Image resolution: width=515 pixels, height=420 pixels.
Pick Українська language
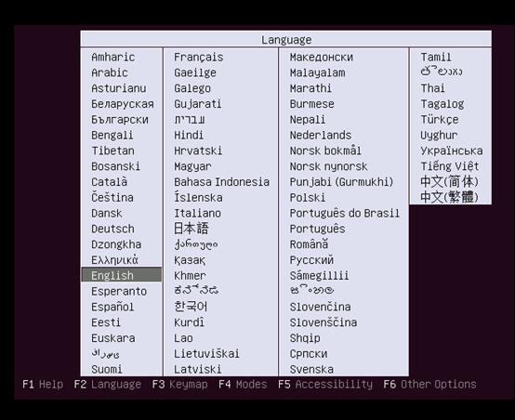tap(452, 151)
